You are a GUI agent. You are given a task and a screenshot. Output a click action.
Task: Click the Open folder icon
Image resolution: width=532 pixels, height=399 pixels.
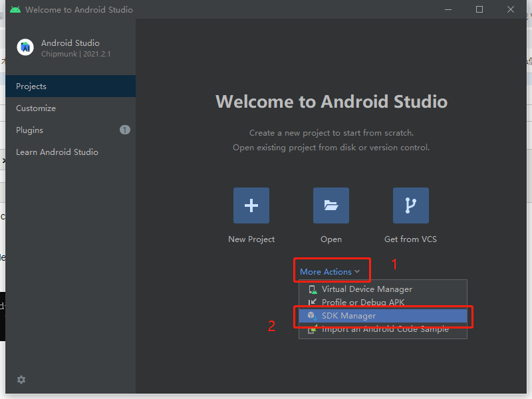pos(331,205)
